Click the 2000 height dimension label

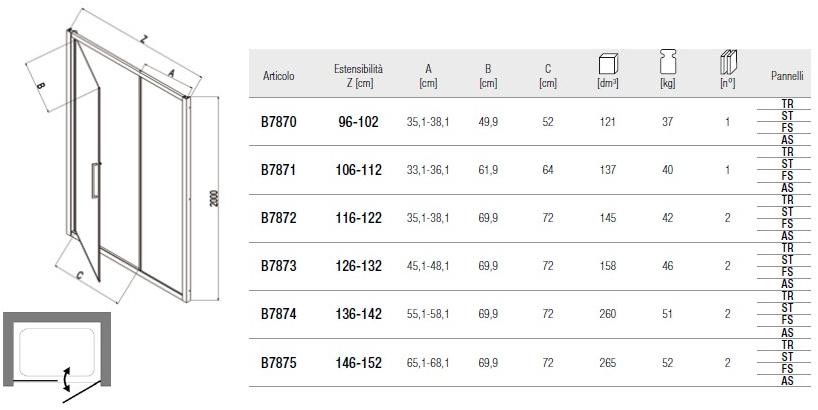click(214, 199)
